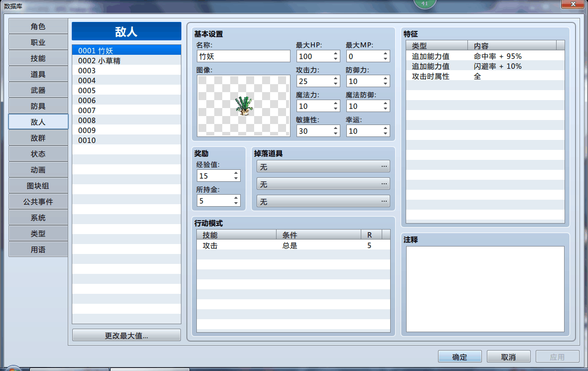Select empty enemy slot 0010
Screen dimensions: 588x371
click(127, 140)
